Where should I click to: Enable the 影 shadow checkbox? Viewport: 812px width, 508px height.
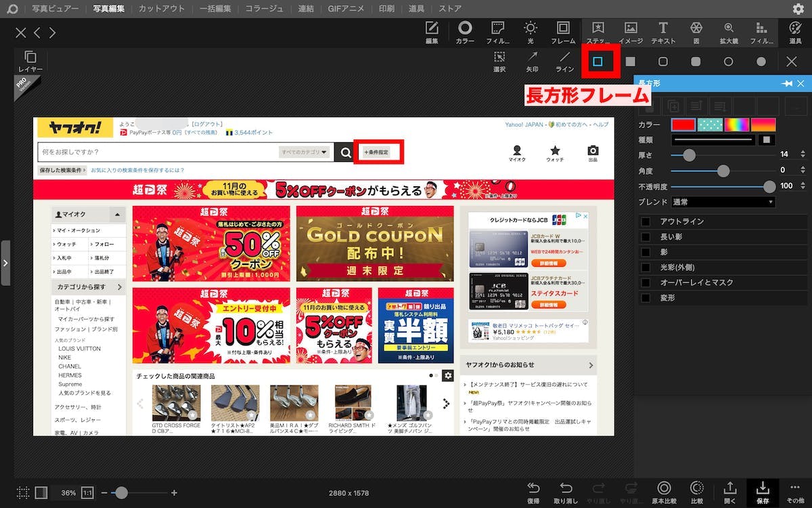[x=646, y=252]
